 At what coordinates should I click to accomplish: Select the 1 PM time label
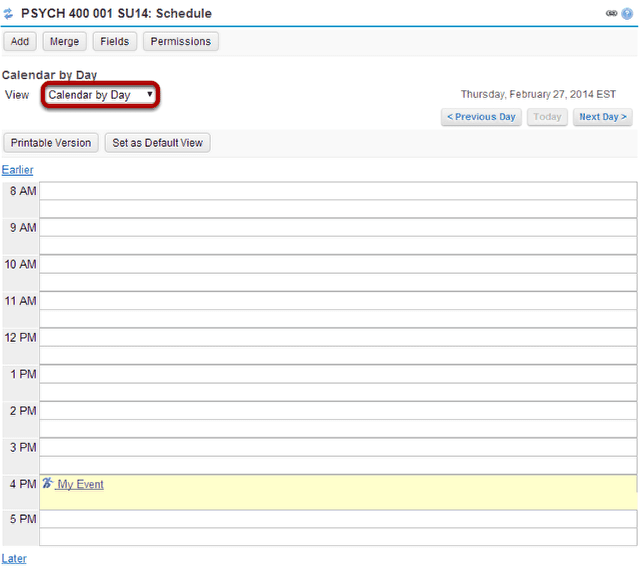[23, 374]
